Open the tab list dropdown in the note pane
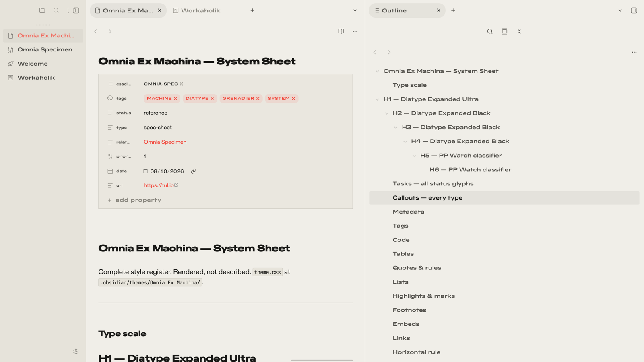Image resolution: width=644 pixels, height=362 pixels. pyautogui.click(x=355, y=10)
